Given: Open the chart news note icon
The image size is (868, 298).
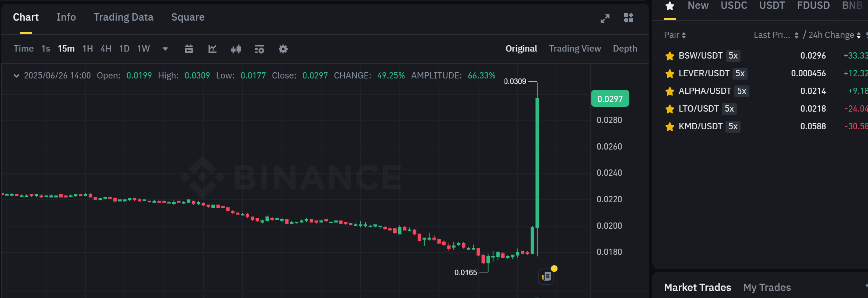Looking at the screenshot, I should [547, 276].
